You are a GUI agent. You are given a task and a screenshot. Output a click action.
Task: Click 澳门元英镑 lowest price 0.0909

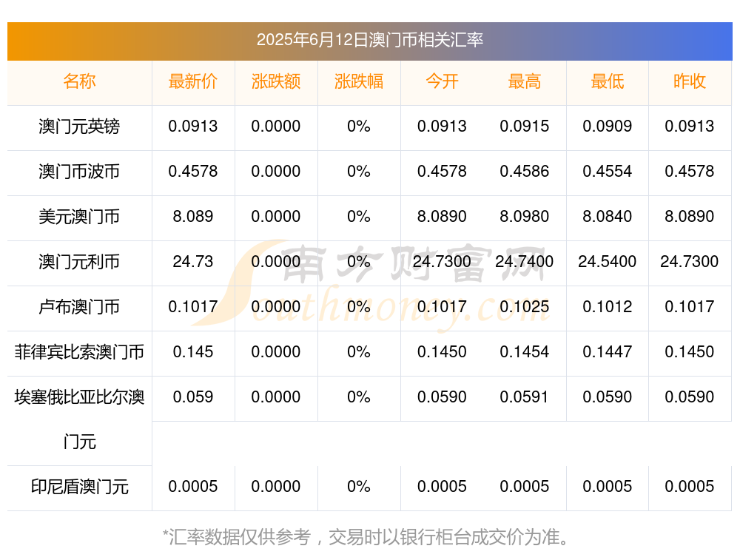coord(608,126)
